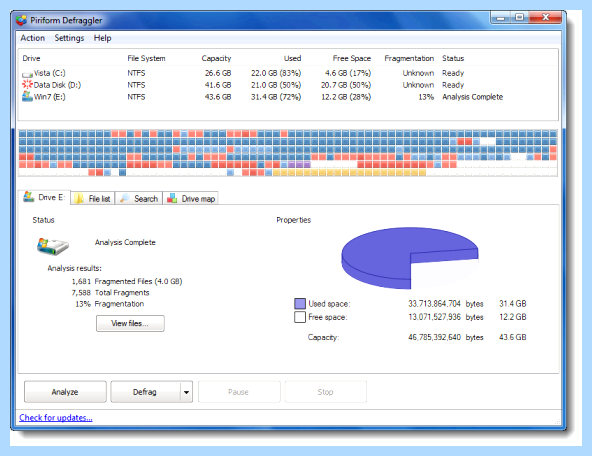Image resolution: width=592 pixels, height=456 pixels.
Task: Click the 21.0 GB (50%) used cell
Action: pos(276,85)
